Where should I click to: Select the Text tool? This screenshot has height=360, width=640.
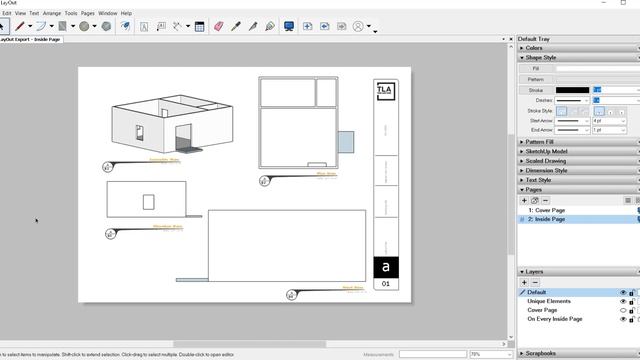[144, 27]
